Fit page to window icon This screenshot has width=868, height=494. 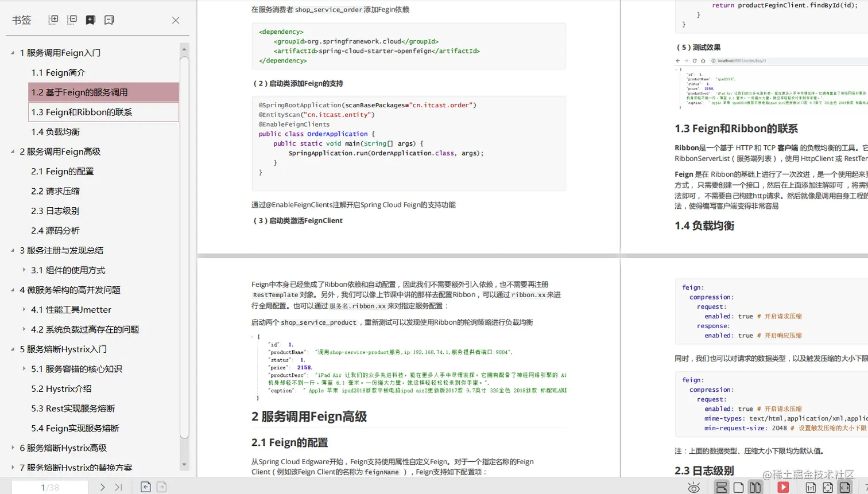(x=828, y=488)
